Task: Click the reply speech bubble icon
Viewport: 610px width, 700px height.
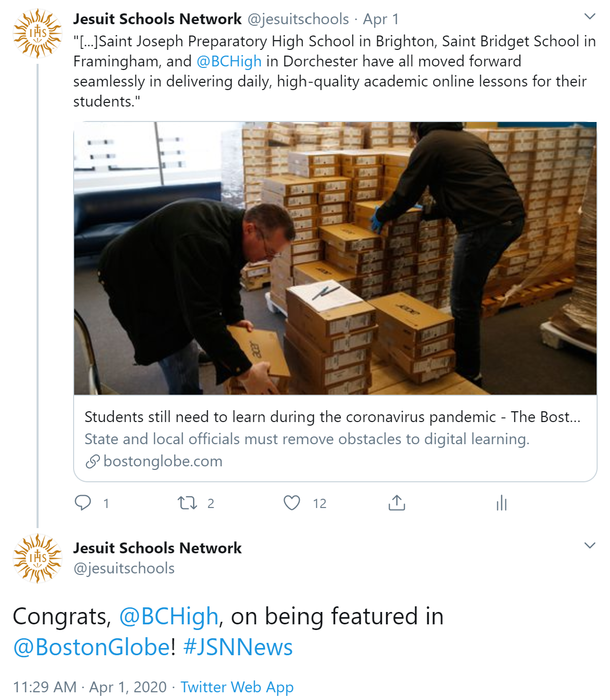Action: tap(83, 502)
